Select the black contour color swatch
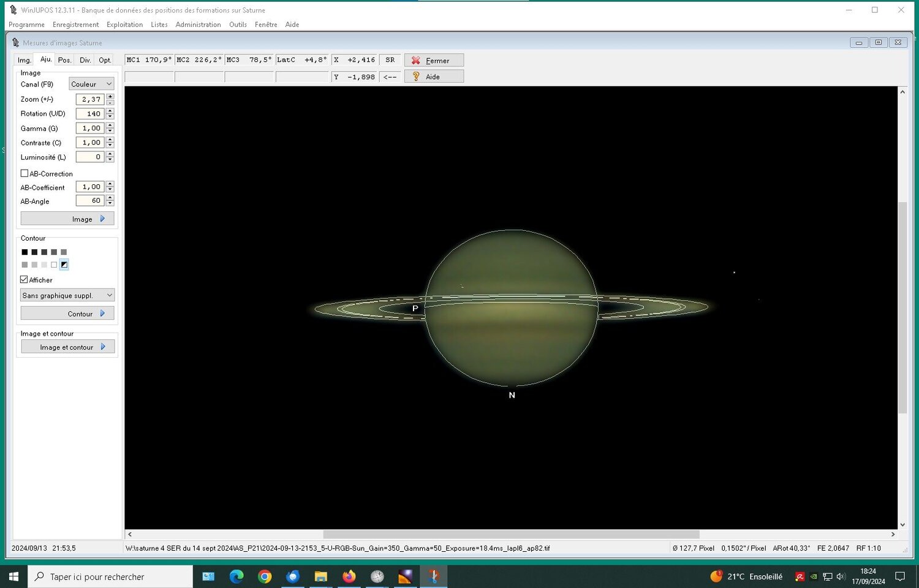Viewport: 919px width, 588px height. (25, 252)
